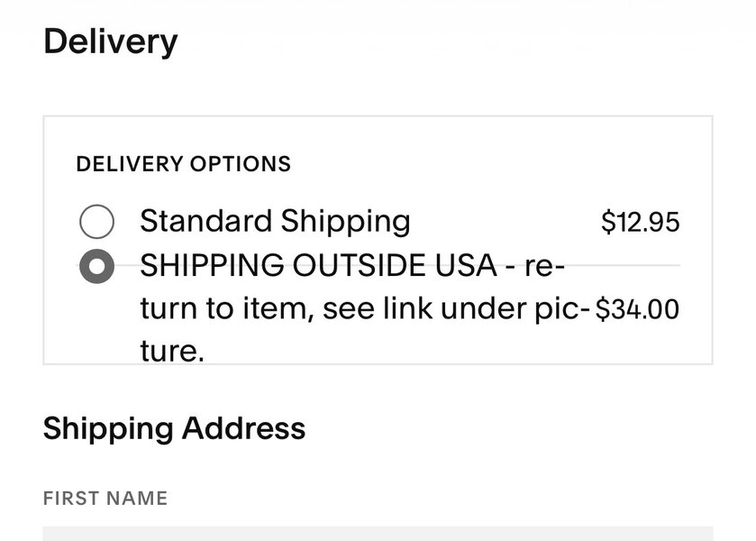Click the word "Standard" in the first option

point(205,221)
